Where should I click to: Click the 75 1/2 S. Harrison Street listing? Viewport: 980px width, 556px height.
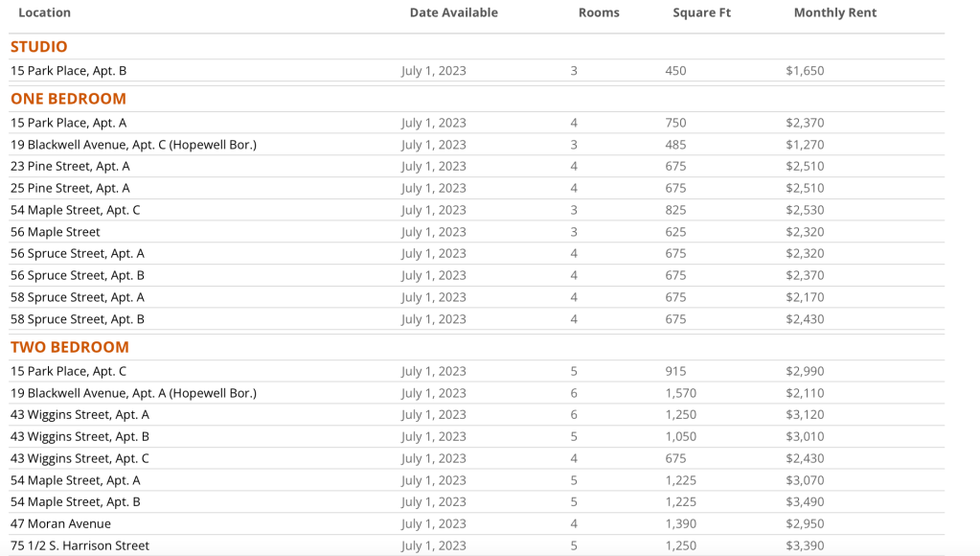[80, 545]
